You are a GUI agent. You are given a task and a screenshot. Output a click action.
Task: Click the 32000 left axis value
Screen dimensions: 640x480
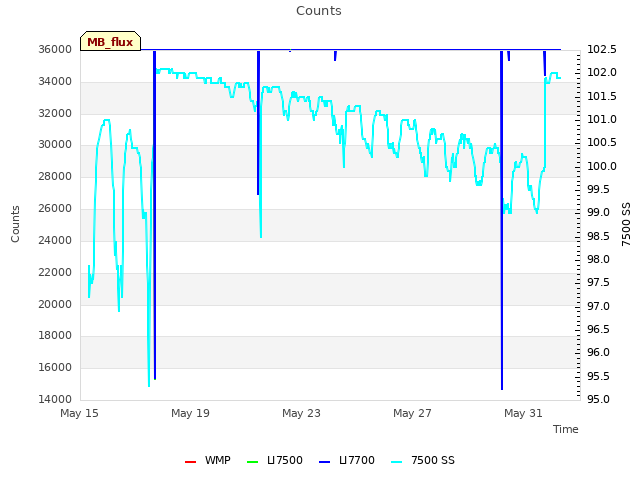click(x=55, y=113)
